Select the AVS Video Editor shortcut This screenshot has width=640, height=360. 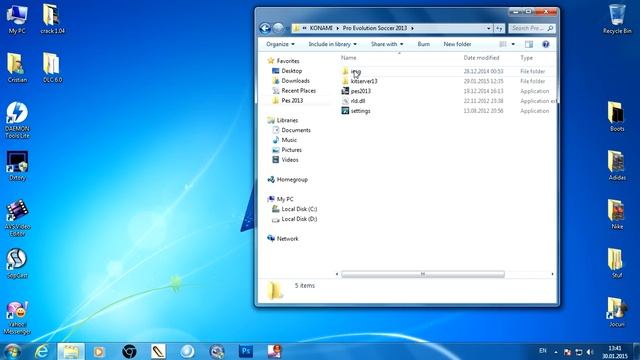tap(17, 218)
